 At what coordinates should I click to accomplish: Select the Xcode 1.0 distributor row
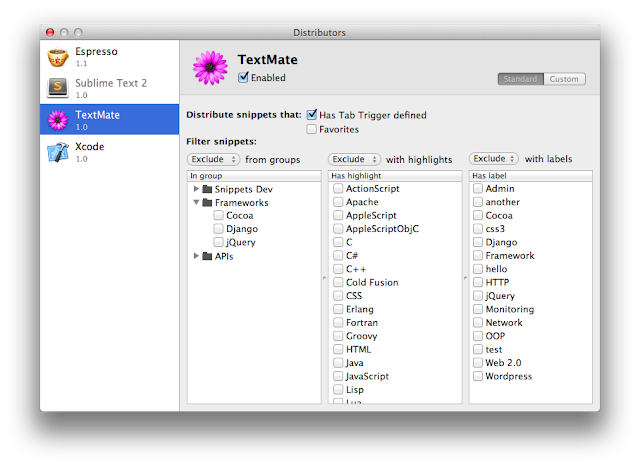pyautogui.click(x=109, y=151)
